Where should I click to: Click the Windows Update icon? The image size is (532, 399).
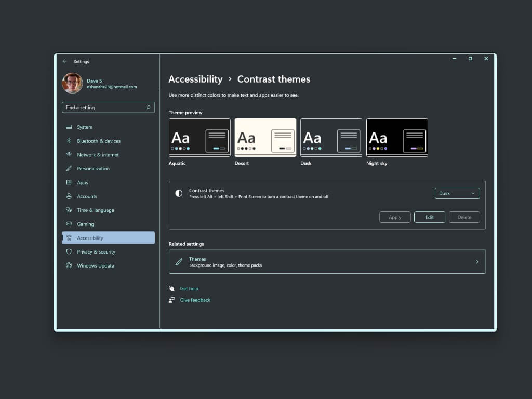tap(69, 265)
